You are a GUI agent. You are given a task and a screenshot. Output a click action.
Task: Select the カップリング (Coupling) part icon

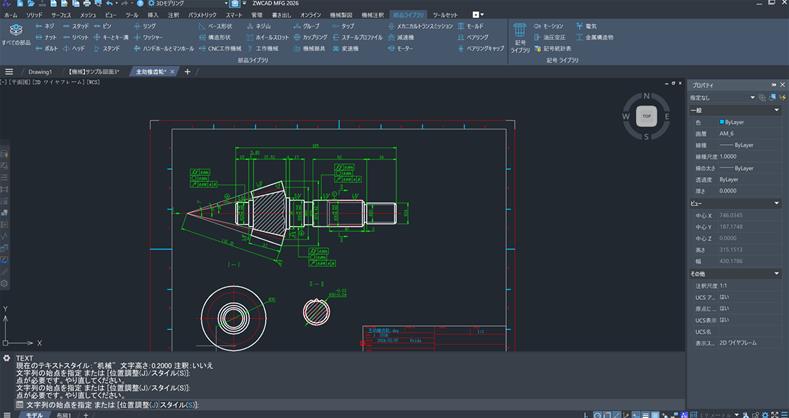(x=312, y=36)
